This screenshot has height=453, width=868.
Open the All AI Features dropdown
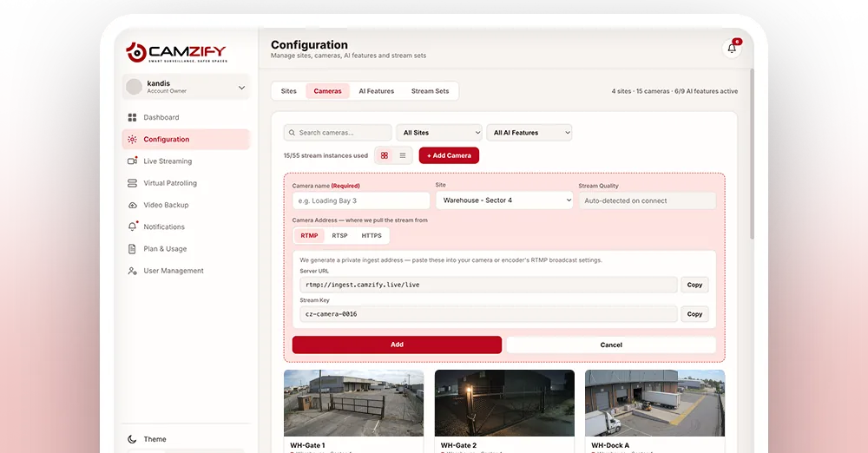(529, 133)
